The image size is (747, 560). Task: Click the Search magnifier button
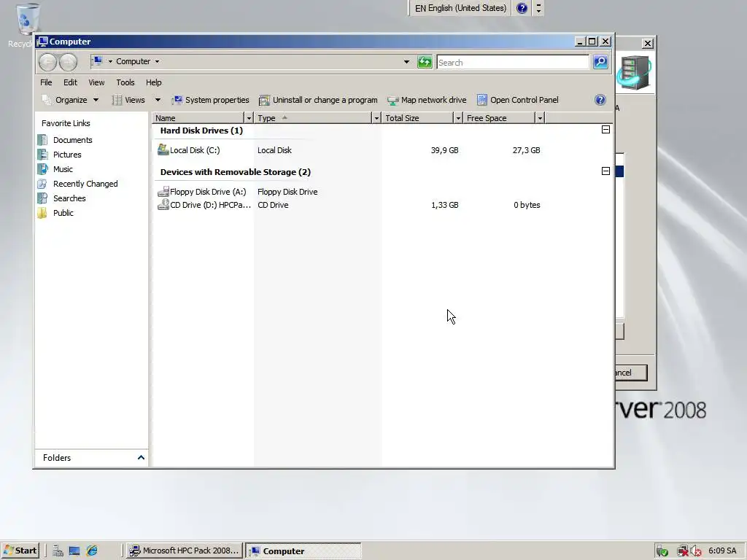(x=600, y=62)
